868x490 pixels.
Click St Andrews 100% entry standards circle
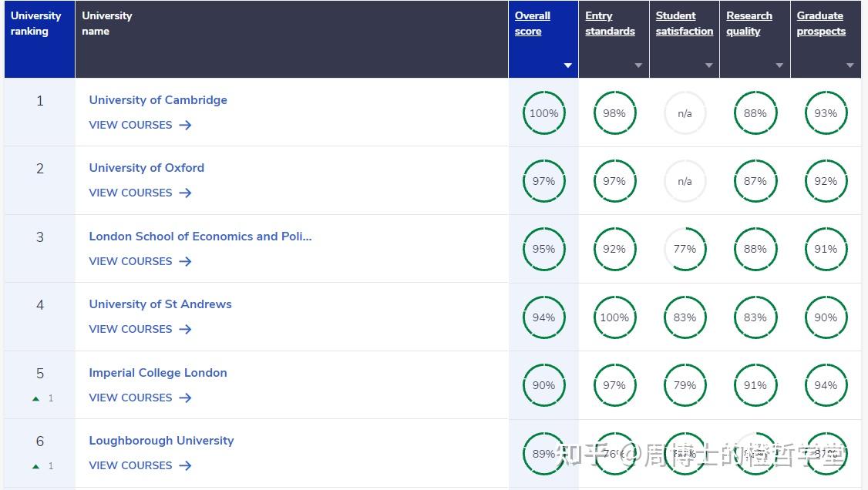click(614, 317)
